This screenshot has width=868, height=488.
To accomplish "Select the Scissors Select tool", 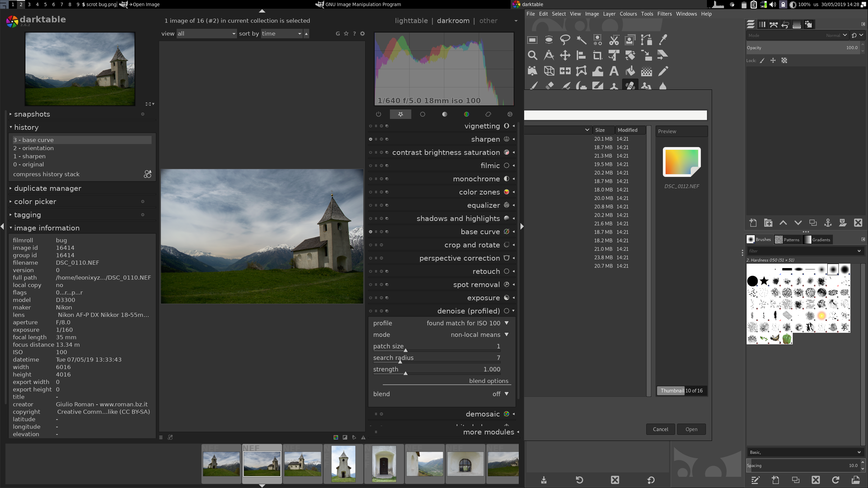I will [x=614, y=40].
